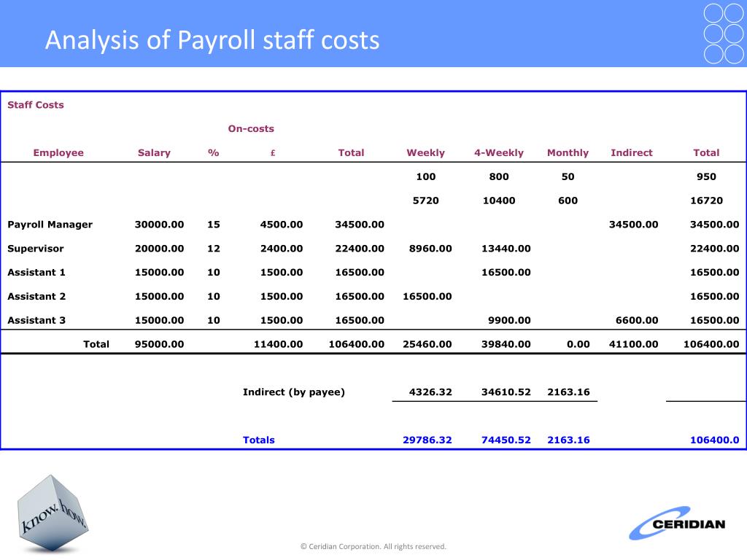Click total salary 95000.00
Image resolution: width=747 pixels, height=560 pixels.
coord(159,344)
